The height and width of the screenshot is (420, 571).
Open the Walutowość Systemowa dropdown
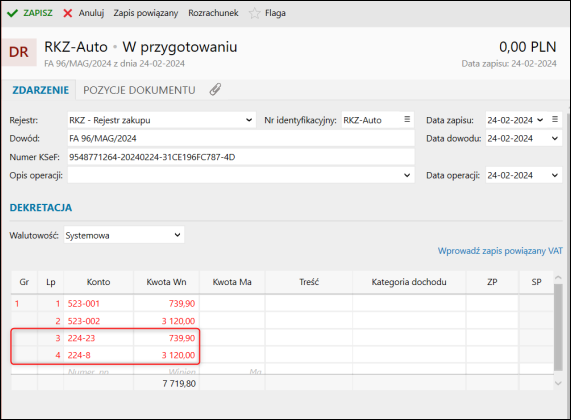pyautogui.click(x=177, y=235)
